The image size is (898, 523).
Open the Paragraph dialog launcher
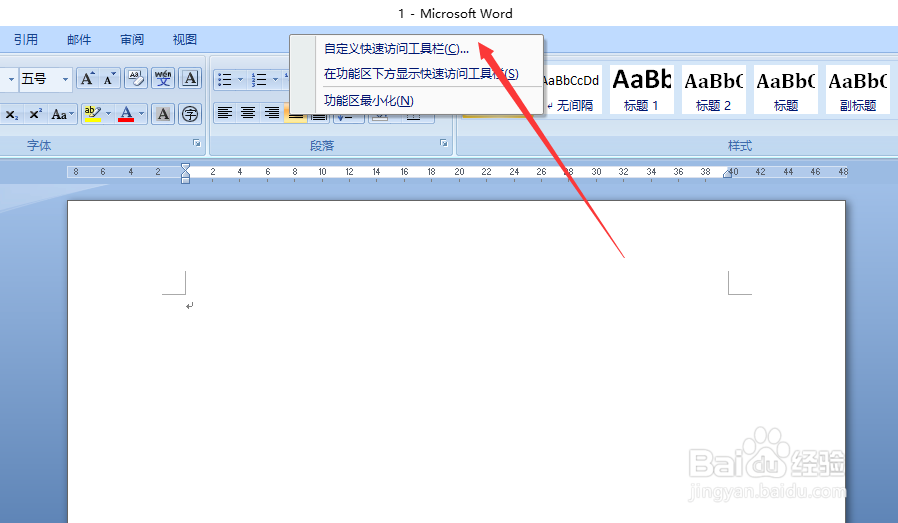pos(443,143)
